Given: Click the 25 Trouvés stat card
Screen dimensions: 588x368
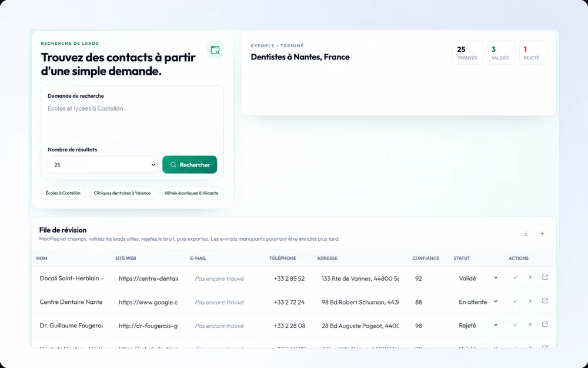Looking at the screenshot, I should click(x=467, y=52).
